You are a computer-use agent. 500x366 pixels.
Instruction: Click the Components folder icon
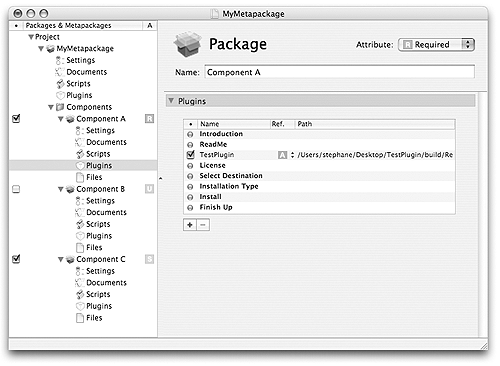[x=60, y=107]
